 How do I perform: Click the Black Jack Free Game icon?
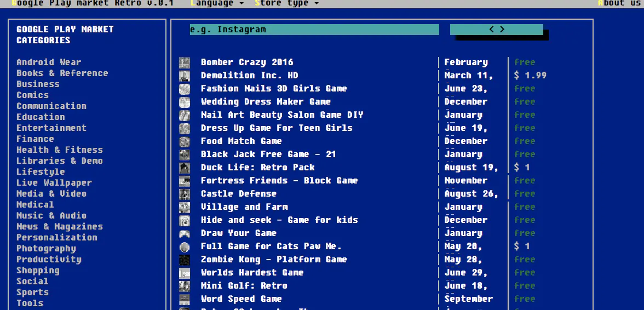pos(185,154)
